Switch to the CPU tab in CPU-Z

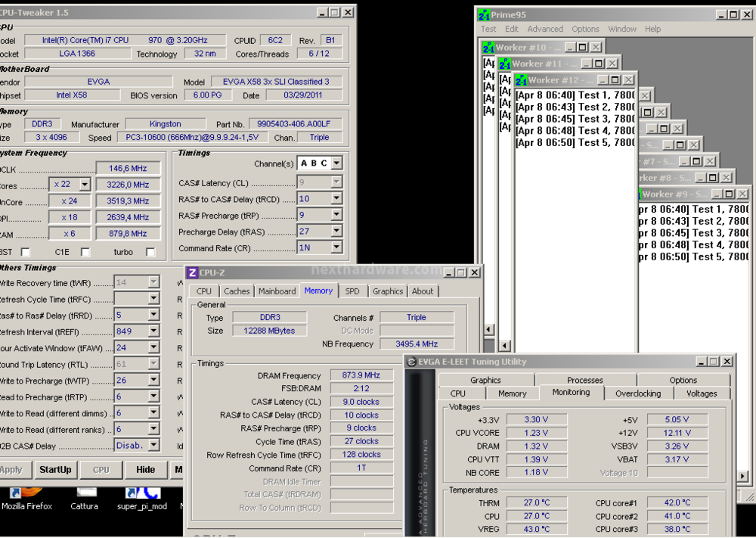[x=204, y=291]
